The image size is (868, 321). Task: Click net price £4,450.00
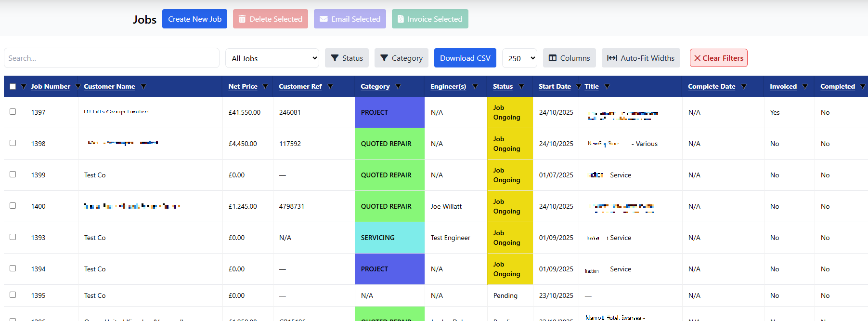click(243, 144)
